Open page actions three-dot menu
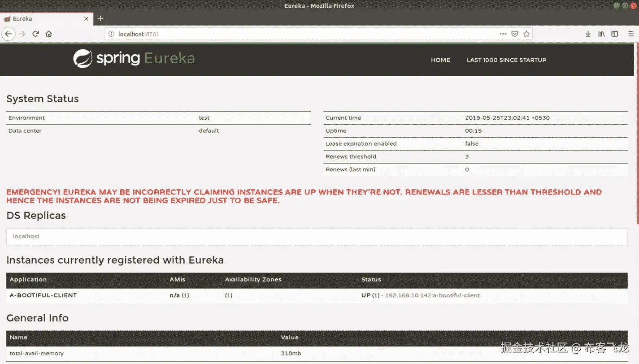The width and height of the screenshot is (639, 364). tap(503, 34)
